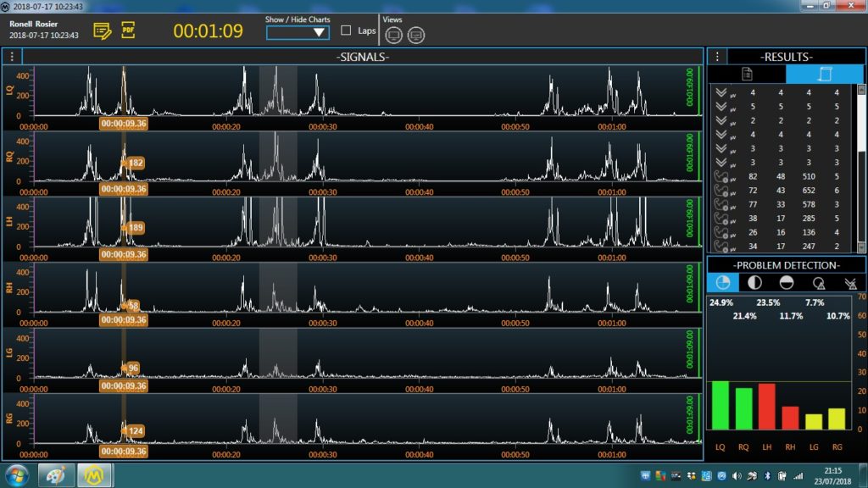Export the report with the PDF icon
The image size is (868, 488).
129,30
